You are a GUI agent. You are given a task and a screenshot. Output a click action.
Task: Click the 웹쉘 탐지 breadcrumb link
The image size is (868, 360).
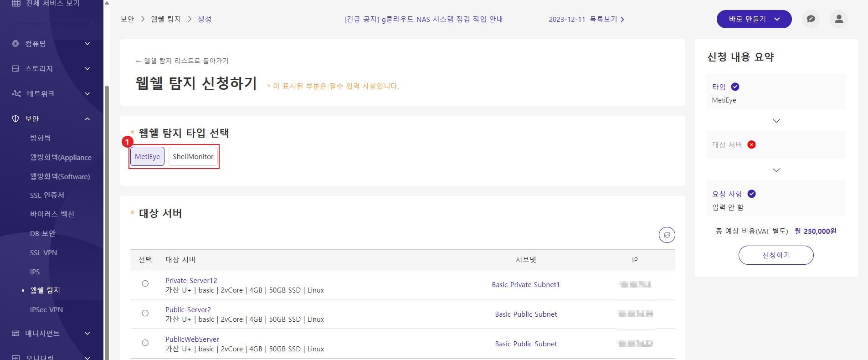tap(166, 19)
